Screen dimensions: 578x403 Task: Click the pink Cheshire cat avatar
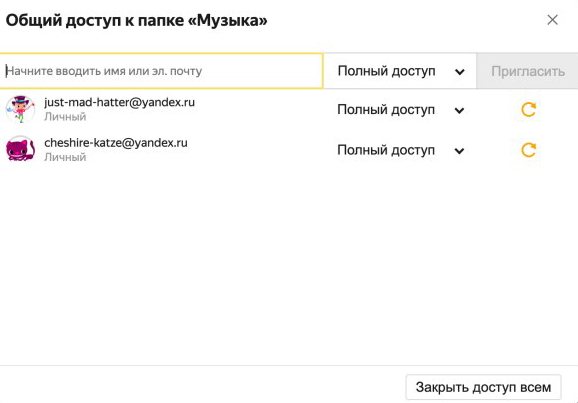coord(20,149)
